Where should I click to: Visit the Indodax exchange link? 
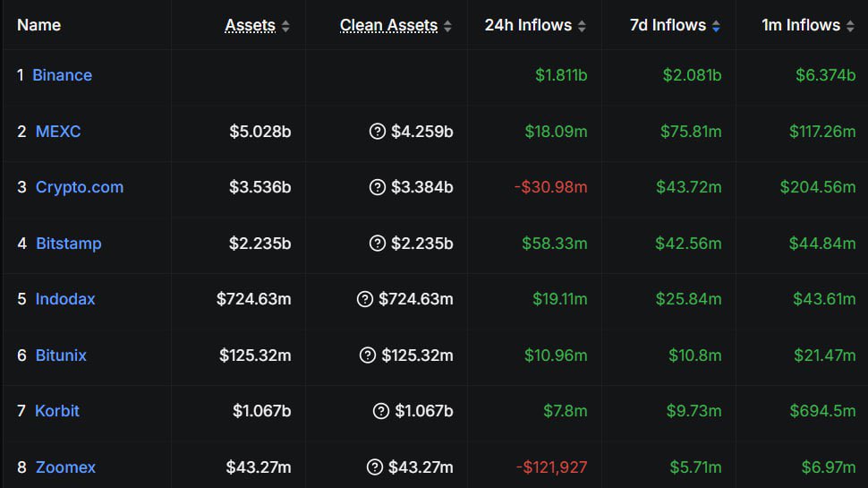(65, 299)
